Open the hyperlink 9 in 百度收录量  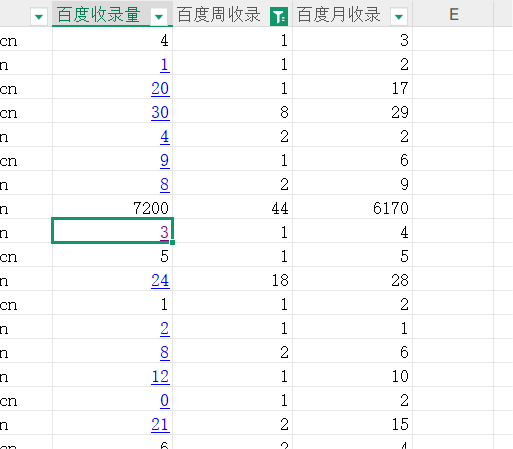coord(164,161)
